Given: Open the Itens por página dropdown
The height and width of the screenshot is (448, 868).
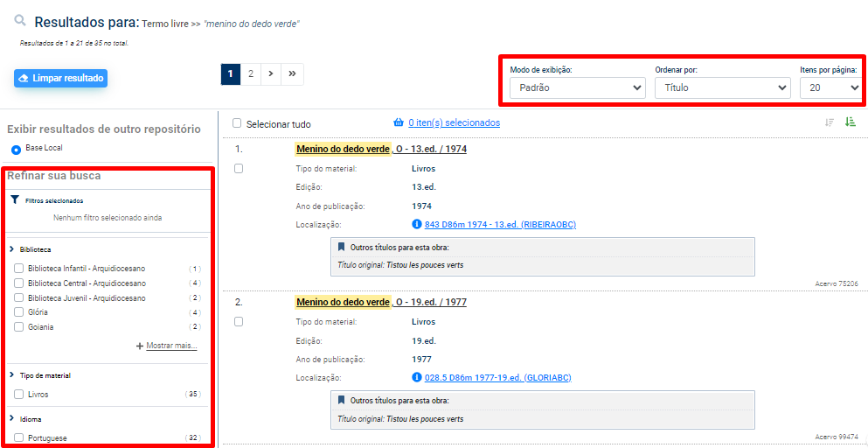Looking at the screenshot, I should point(830,87).
